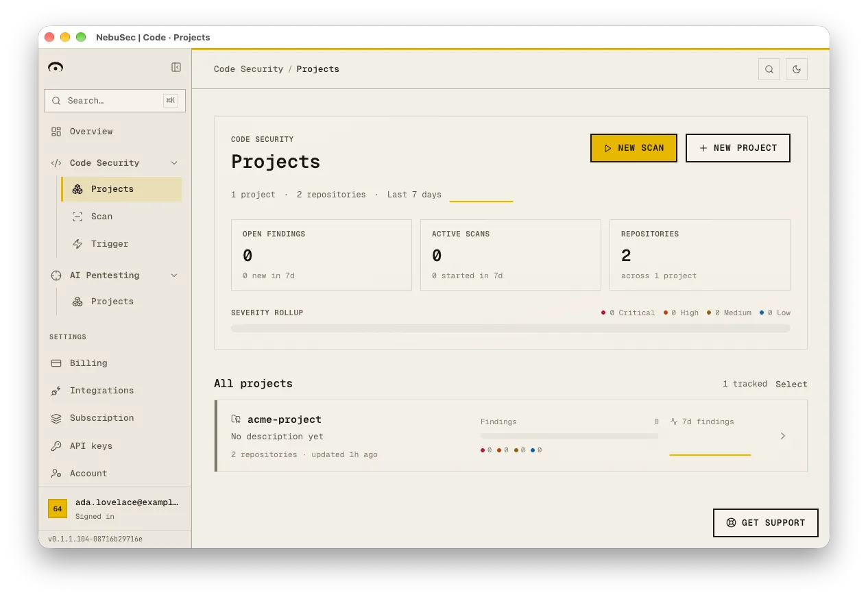Click the NEW PROJECT button
Image resolution: width=868 pixels, height=599 pixels.
pyautogui.click(x=738, y=148)
